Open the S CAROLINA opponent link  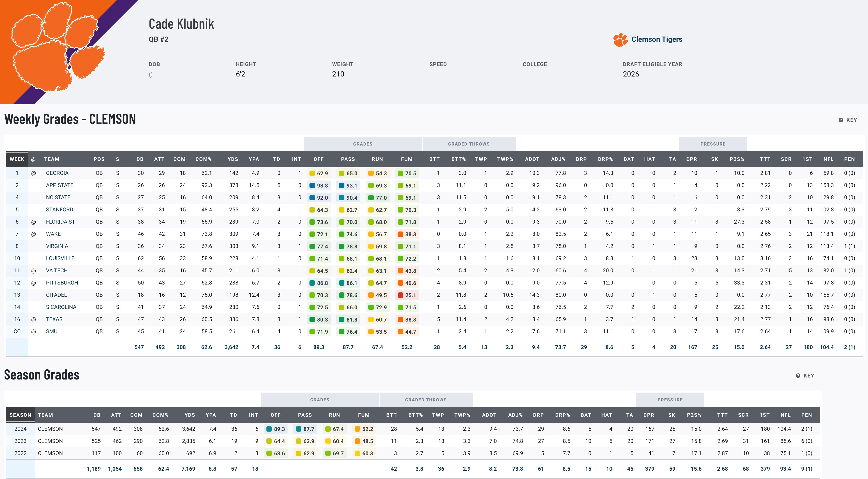61,307
